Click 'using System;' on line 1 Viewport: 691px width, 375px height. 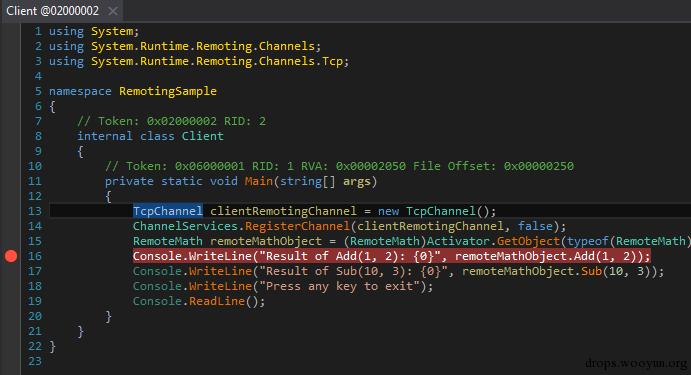(x=94, y=31)
